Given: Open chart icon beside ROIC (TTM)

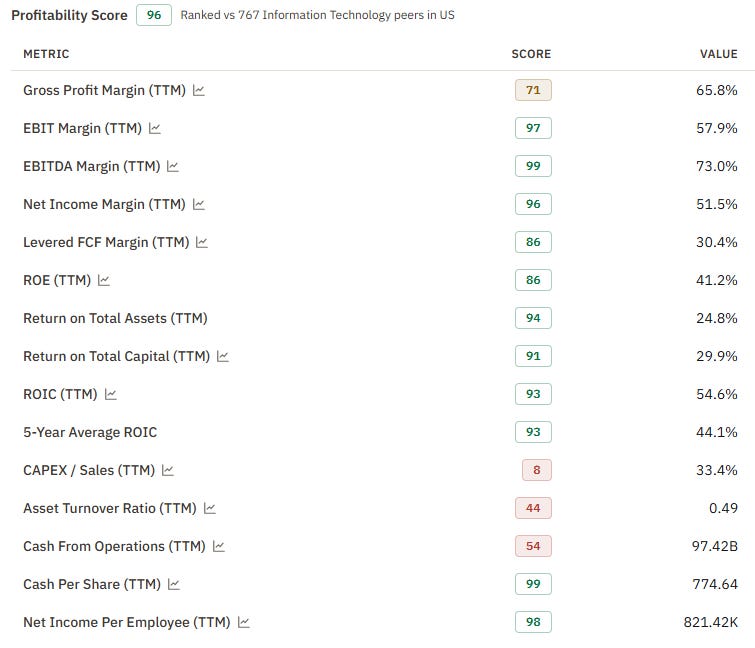Looking at the screenshot, I should point(111,394).
